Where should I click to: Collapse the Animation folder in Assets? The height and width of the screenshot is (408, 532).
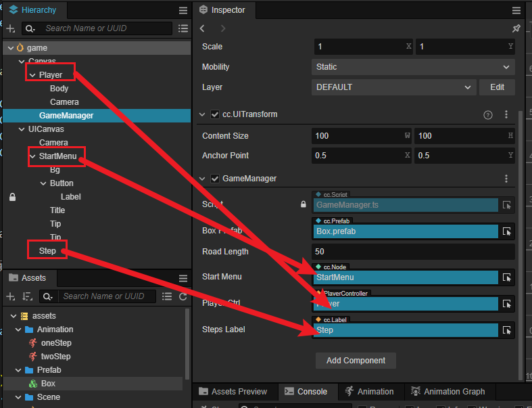click(x=18, y=330)
